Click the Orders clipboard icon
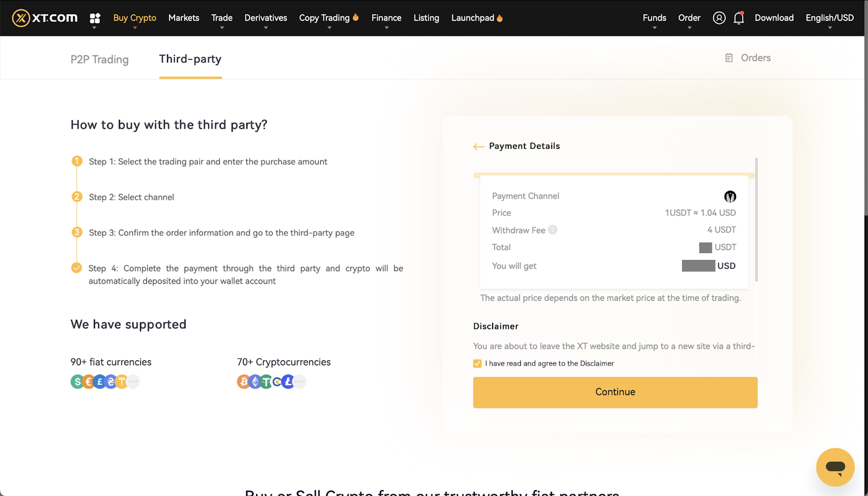This screenshot has width=868, height=496. coord(729,58)
